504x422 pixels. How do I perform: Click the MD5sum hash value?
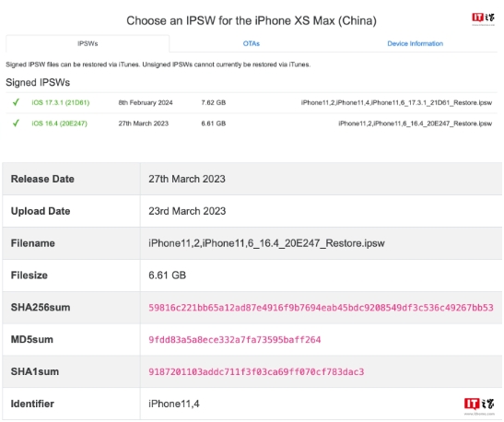pyautogui.click(x=235, y=340)
